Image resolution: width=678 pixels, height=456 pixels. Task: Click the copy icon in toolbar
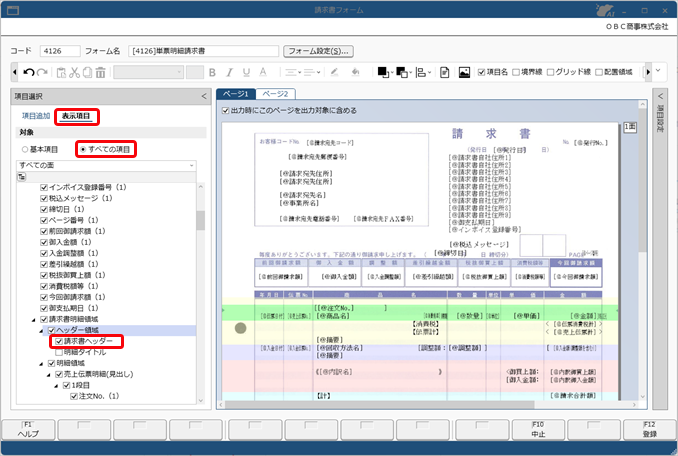[87, 72]
